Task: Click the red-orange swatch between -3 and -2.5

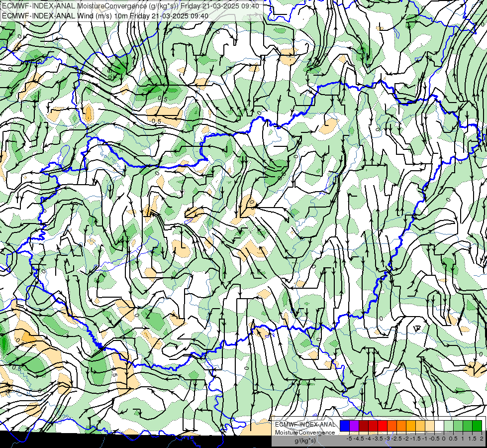Action: tap(392, 426)
